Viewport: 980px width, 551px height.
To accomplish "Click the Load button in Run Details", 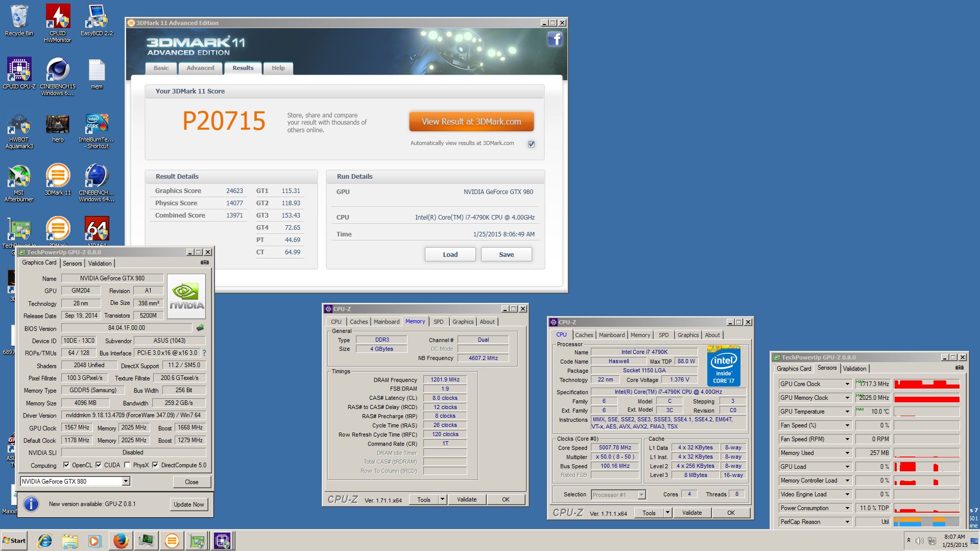I will pyautogui.click(x=450, y=254).
